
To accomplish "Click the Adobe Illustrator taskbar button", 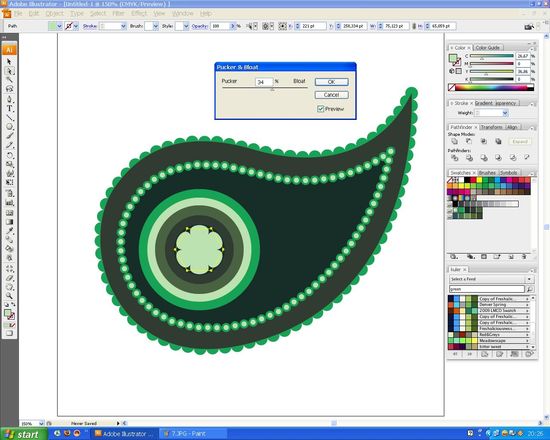I will (x=124, y=434).
